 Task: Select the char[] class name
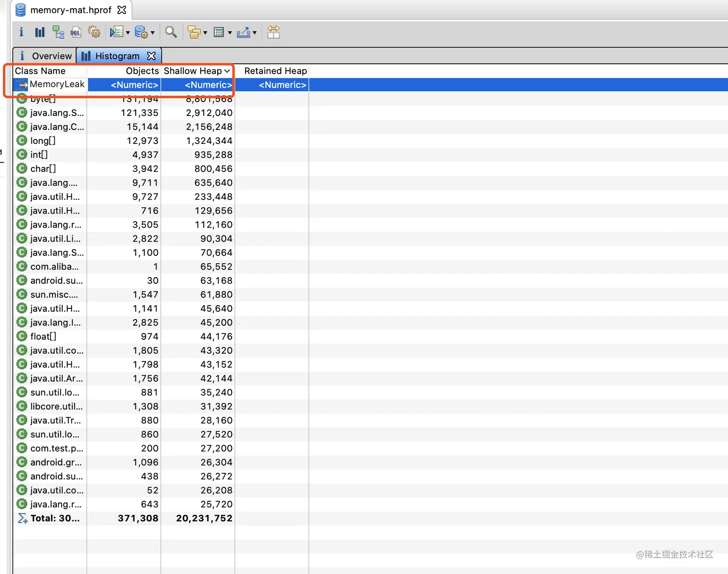(43, 168)
